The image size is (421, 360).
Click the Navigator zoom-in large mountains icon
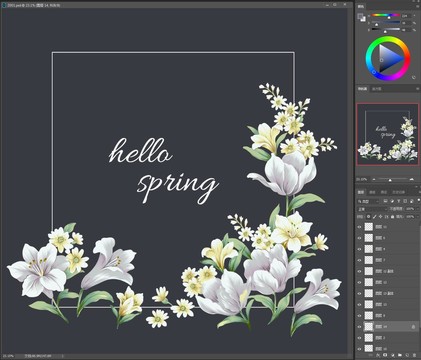click(x=412, y=179)
